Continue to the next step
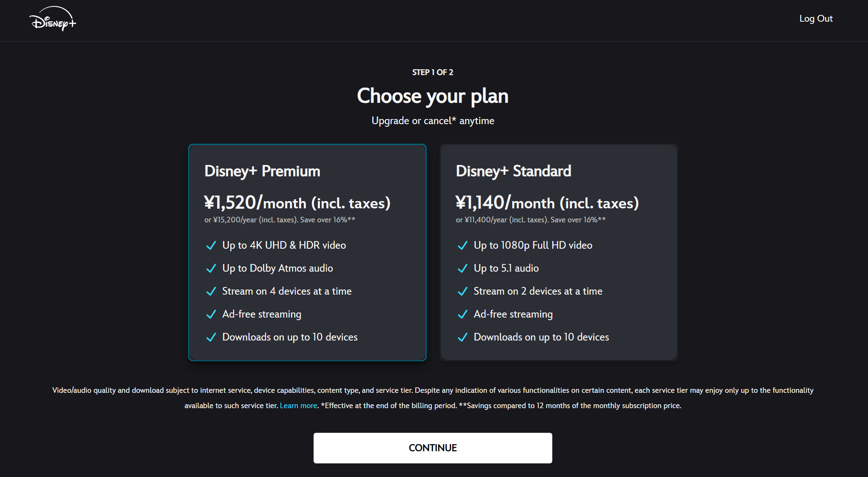This screenshot has height=477, width=868. (433, 448)
